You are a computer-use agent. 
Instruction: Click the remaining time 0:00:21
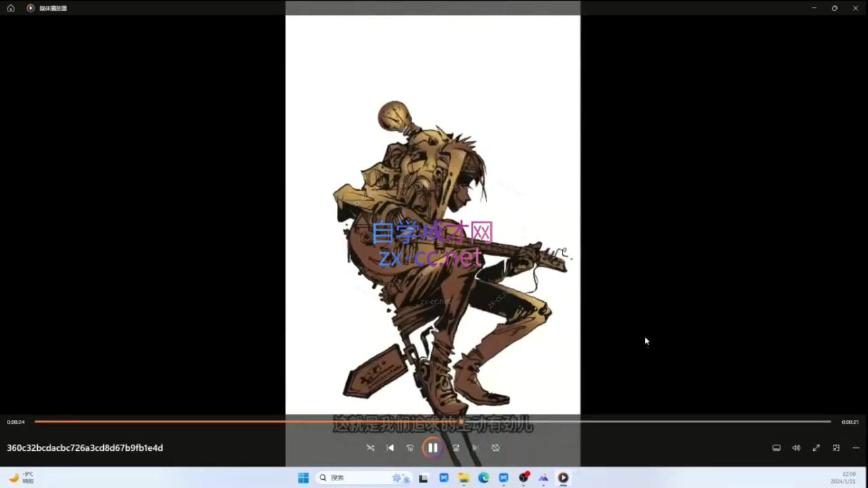pos(850,422)
